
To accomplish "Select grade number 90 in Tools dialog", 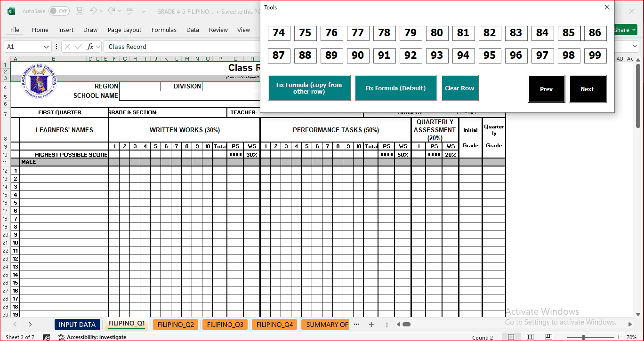I will [x=358, y=56].
